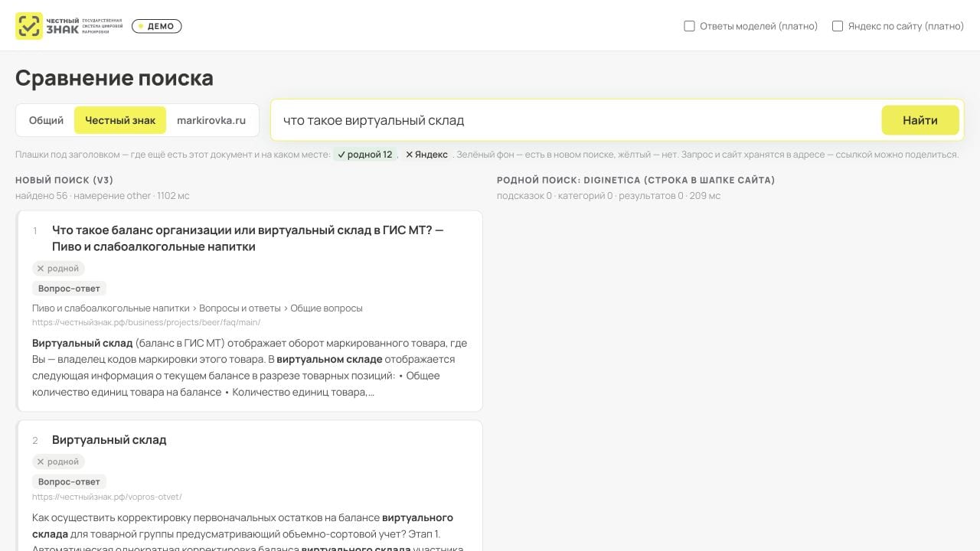The image size is (980, 551).
Task: Click the Вопрос-ответ tag on result 1
Action: (x=69, y=289)
